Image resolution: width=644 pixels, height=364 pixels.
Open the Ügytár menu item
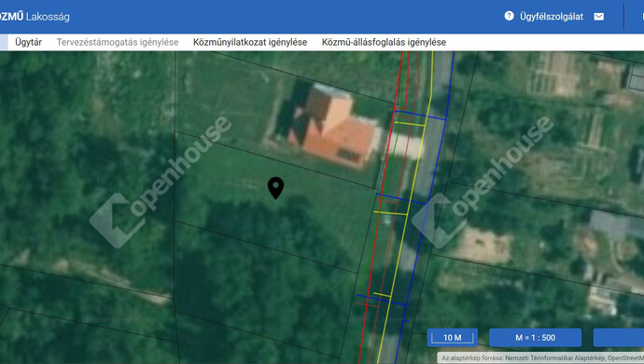point(28,42)
